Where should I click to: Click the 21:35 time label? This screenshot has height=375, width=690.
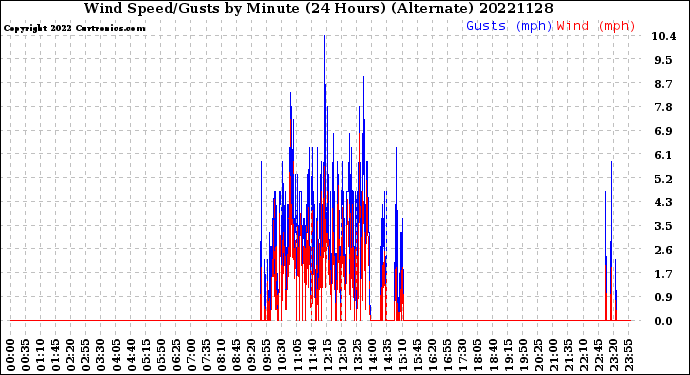click(568, 354)
